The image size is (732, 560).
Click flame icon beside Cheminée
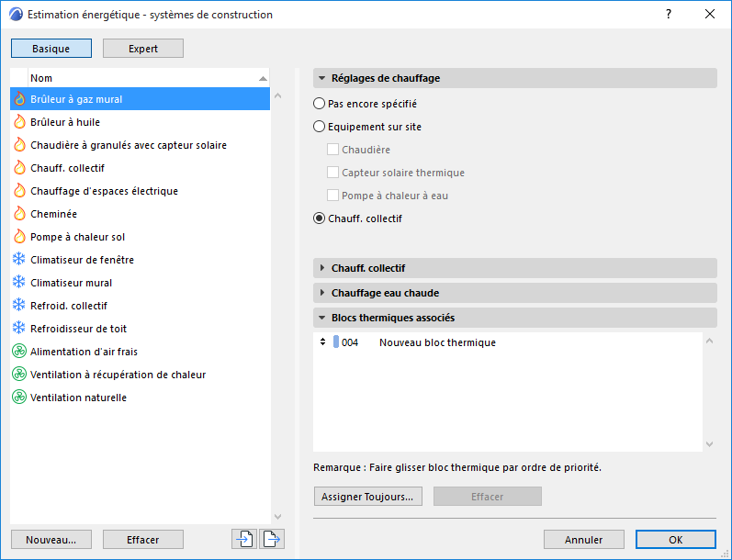click(19, 214)
